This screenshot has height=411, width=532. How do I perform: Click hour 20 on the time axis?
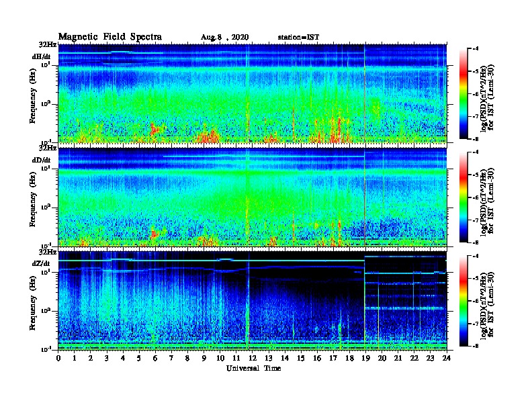[x=382, y=359]
